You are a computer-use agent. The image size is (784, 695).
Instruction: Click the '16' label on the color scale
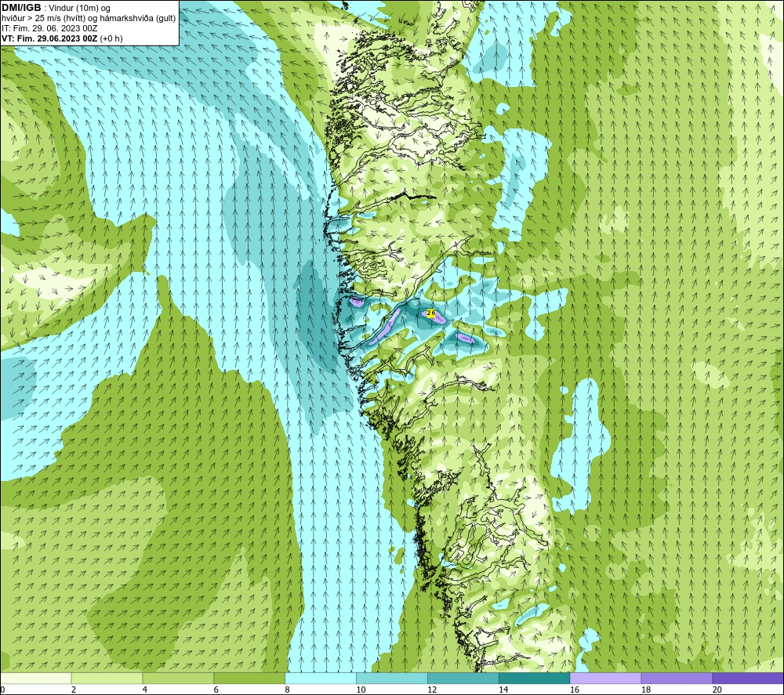pos(575,690)
